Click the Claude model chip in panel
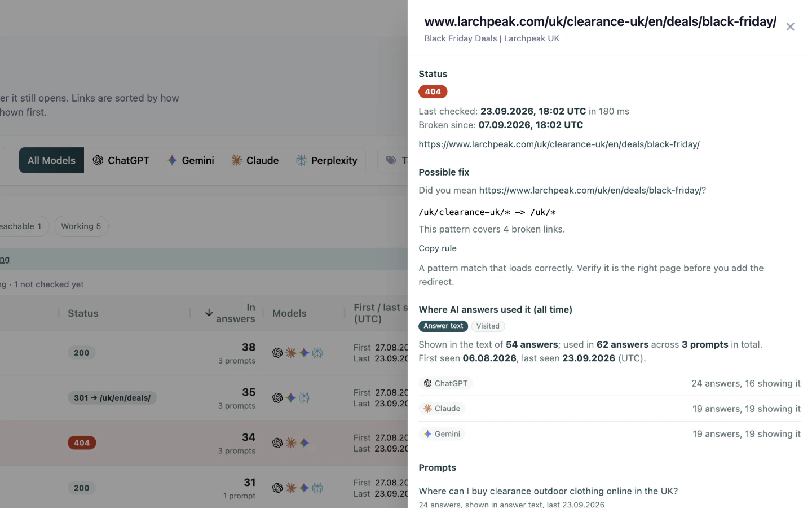 pyautogui.click(x=442, y=409)
